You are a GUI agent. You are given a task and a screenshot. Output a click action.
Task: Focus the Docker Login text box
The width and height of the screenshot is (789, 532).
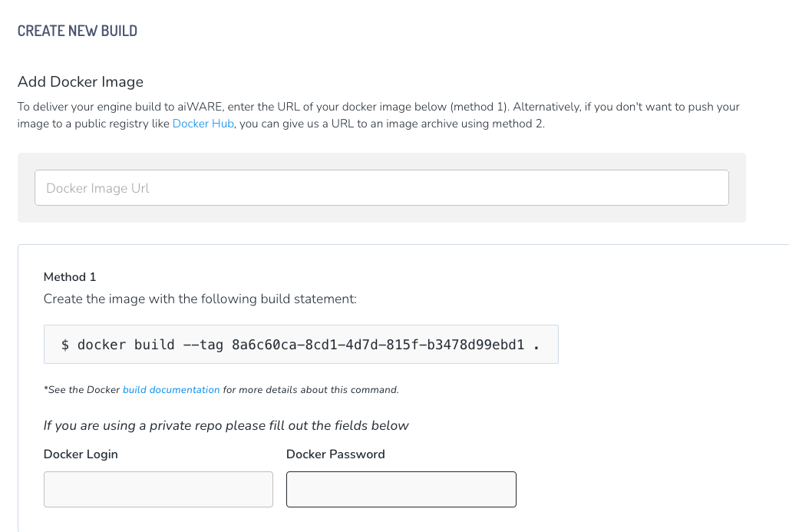158,490
